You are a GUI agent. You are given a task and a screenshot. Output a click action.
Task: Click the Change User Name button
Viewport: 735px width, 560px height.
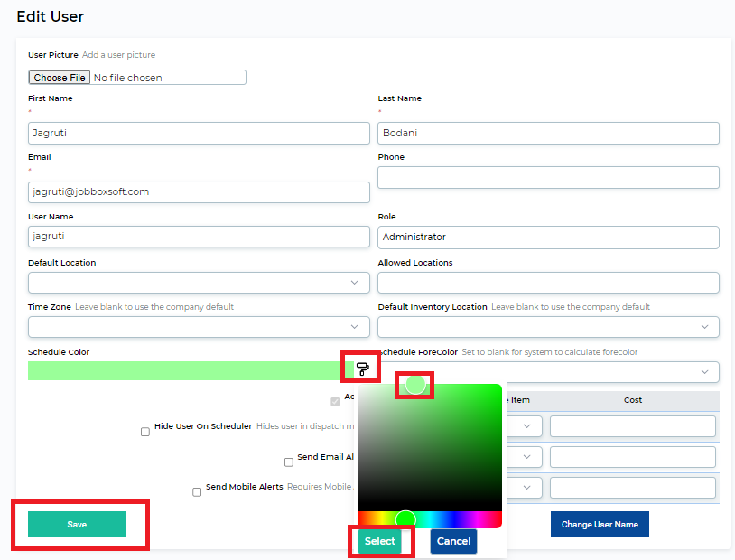600,525
